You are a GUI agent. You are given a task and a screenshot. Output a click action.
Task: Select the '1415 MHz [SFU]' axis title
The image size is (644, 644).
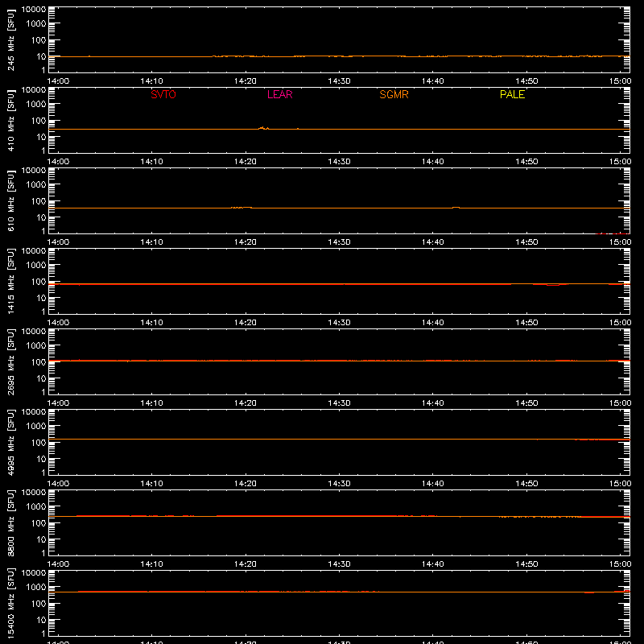pyautogui.click(x=10, y=281)
